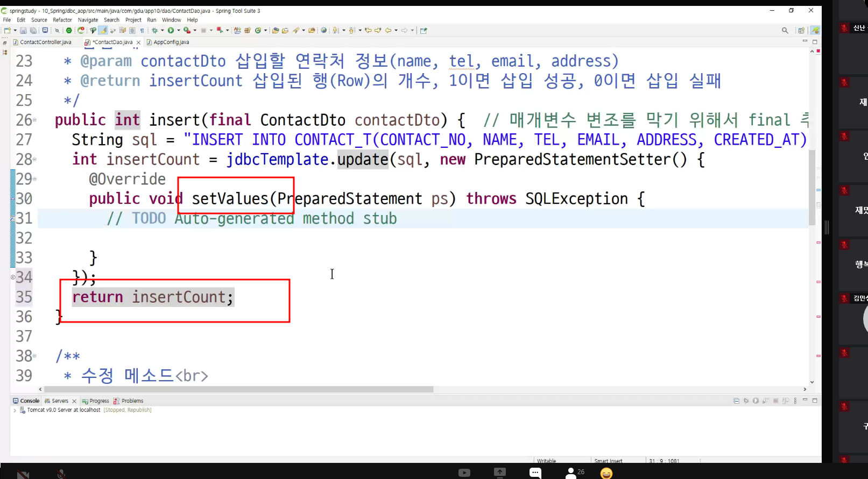Click the Last Edit Location icon
Image resolution: width=868 pixels, height=479 pixels.
[368, 31]
